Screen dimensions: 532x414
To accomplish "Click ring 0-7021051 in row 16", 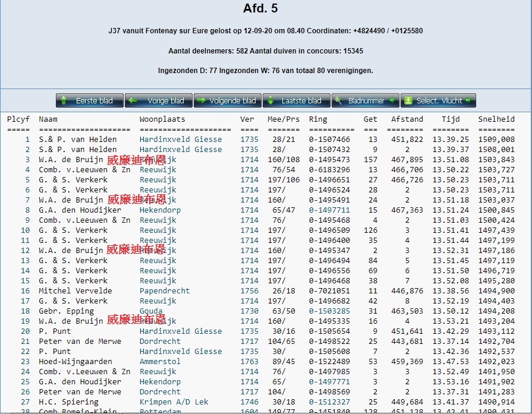I will coord(329,291).
